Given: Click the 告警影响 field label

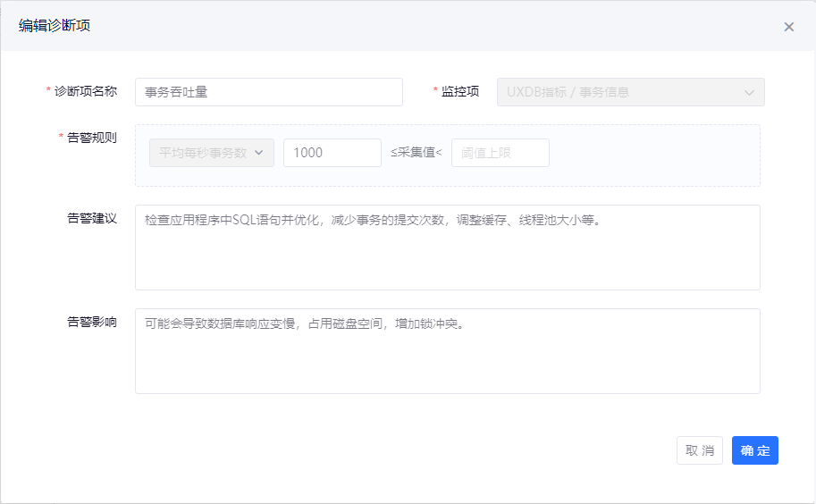Looking at the screenshot, I should (x=91, y=322).
